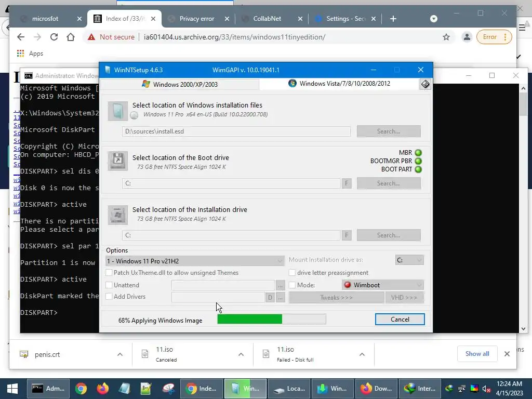Click the Add Drivers D button
Image resolution: width=532 pixels, height=399 pixels.
[270, 298]
